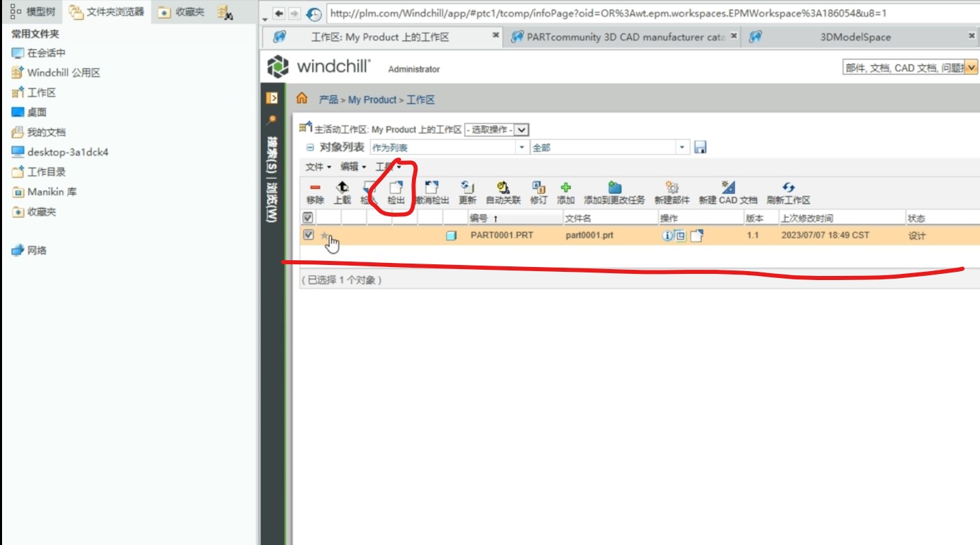Image resolution: width=980 pixels, height=545 pixels.
Task: Open the 工具 menu
Action: click(388, 166)
